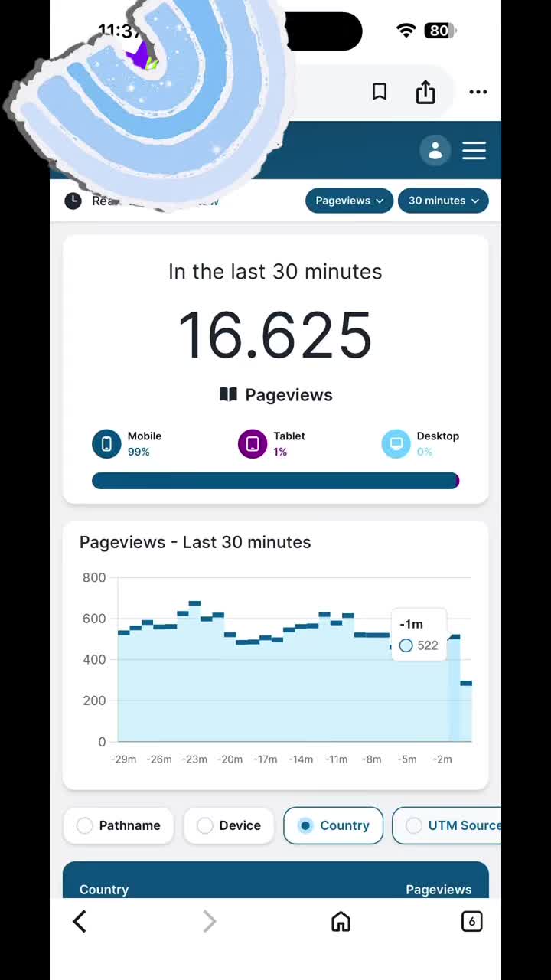
Task: Click the -1m tooltip label
Action: tap(411, 624)
